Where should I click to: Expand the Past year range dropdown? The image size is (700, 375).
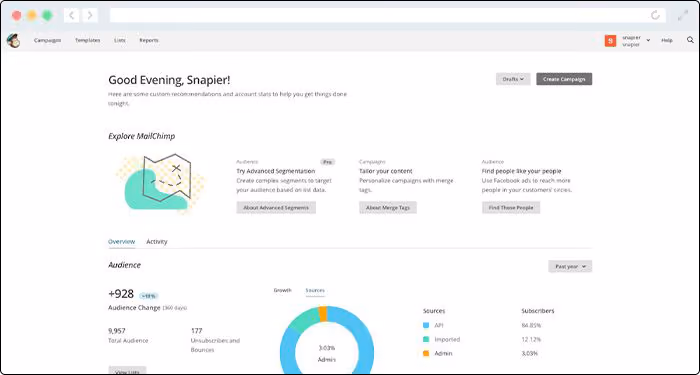570,267
